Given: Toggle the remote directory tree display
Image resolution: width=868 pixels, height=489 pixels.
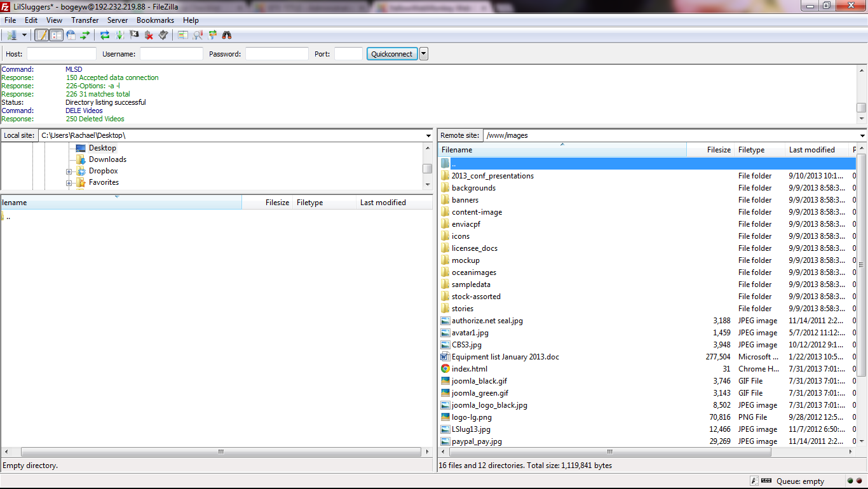Looking at the screenshot, I should pyautogui.click(x=71, y=35).
